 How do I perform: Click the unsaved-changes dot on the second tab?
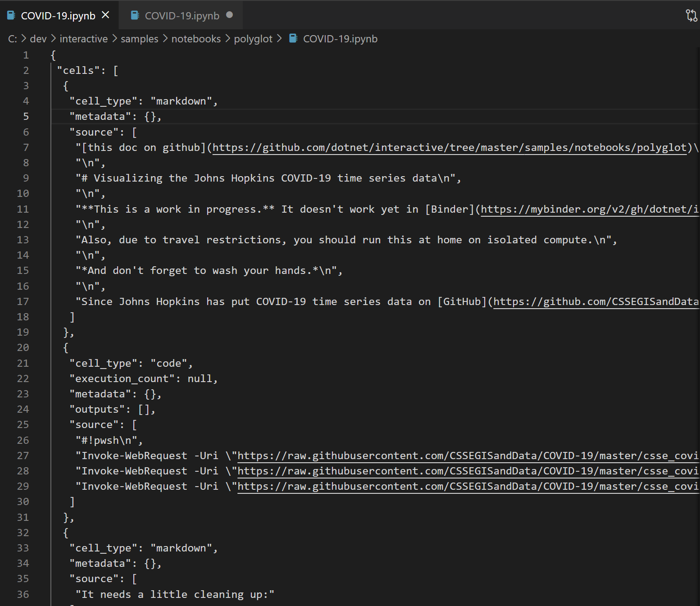(x=230, y=15)
